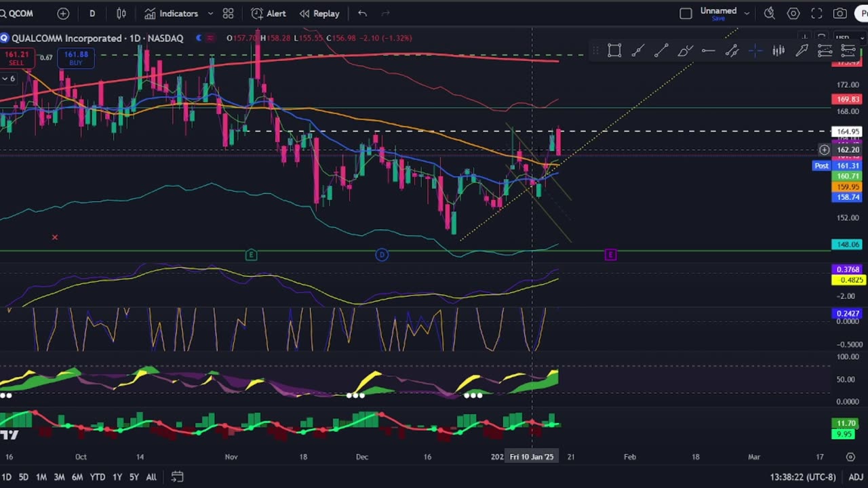
Task: Click the 169.83 red price label
Action: coord(847,99)
